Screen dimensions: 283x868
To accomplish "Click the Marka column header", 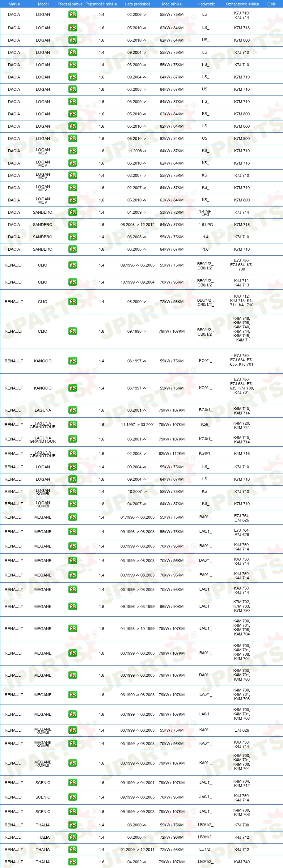I will [x=14, y=4].
